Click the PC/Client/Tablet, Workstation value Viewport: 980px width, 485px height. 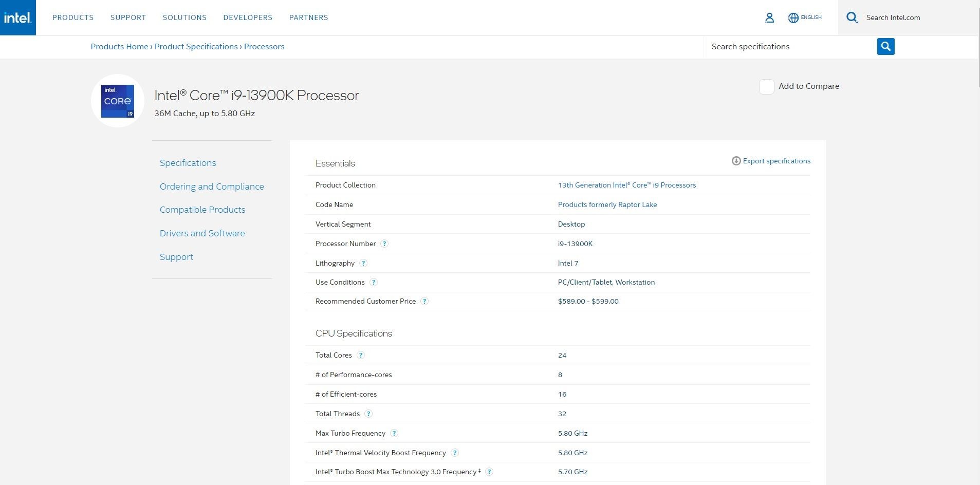click(606, 282)
